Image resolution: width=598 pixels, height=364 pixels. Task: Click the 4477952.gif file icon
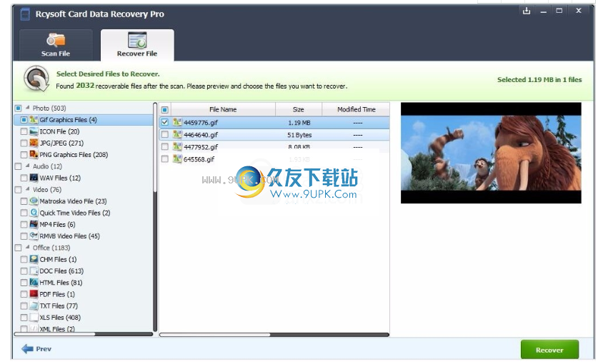pyautogui.click(x=177, y=147)
